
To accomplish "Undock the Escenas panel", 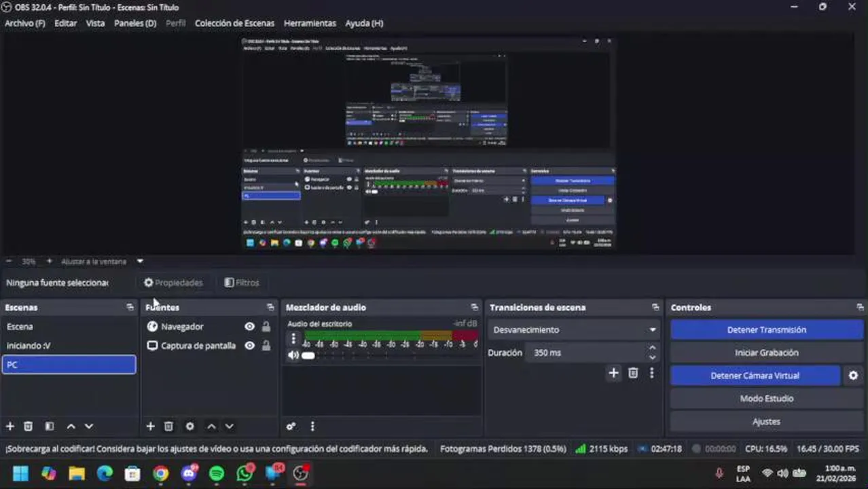I will 130,308.
